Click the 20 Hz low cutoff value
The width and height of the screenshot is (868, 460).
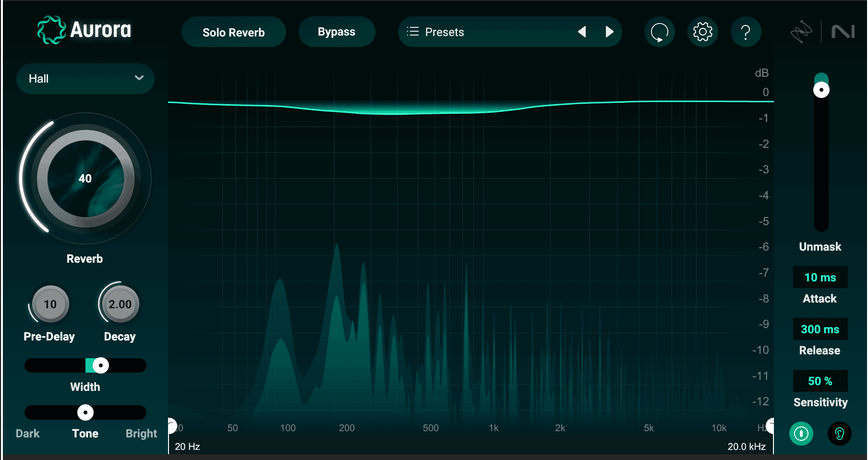pyautogui.click(x=187, y=447)
